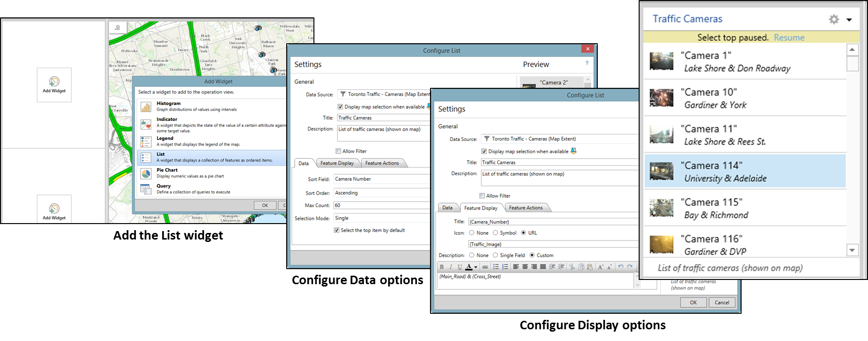Viewport: 868px width, 341px height.
Task: Decrease font size in the editor toolbar
Action: 610,267
